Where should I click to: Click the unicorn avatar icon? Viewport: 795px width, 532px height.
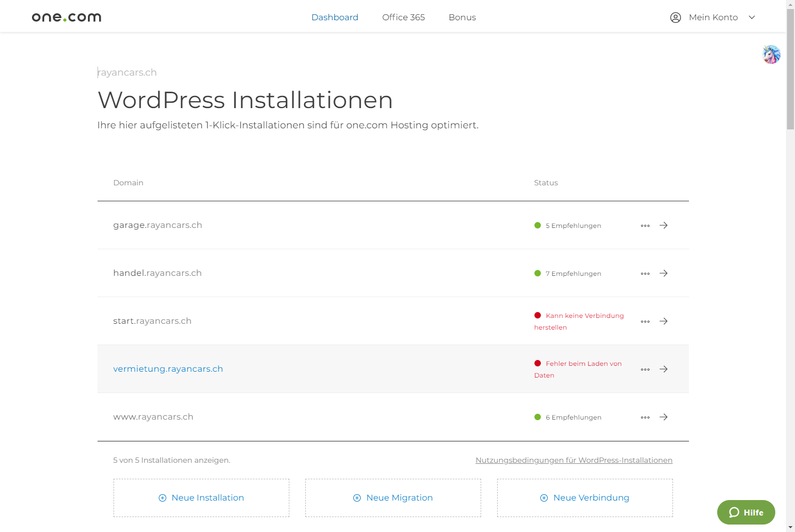[771, 54]
